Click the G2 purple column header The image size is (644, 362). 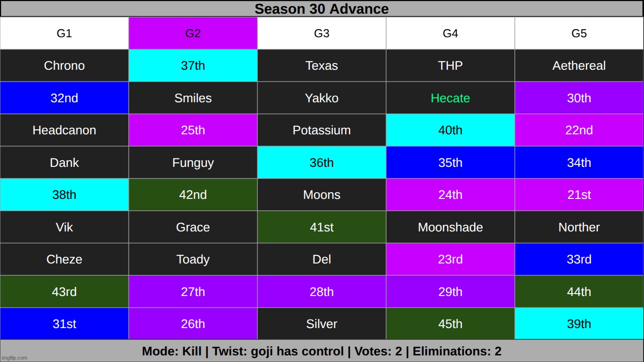point(193,33)
